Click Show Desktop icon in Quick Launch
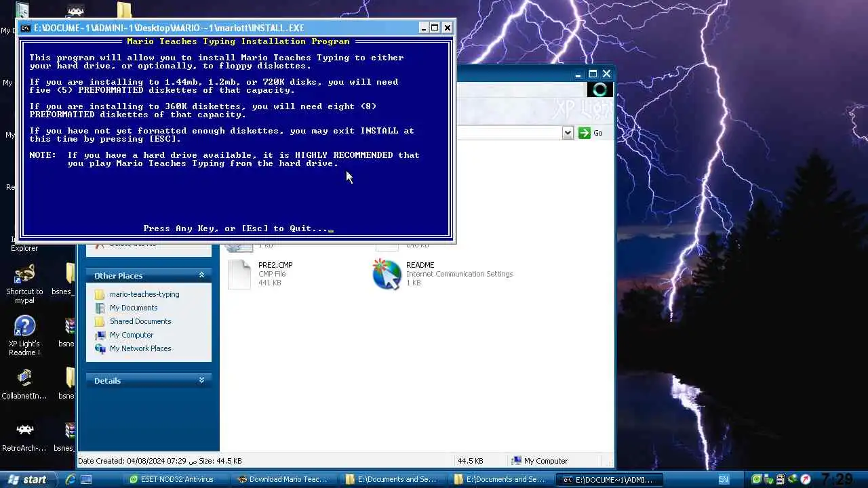The width and height of the screenshot is (868, 488). (86, 479)
